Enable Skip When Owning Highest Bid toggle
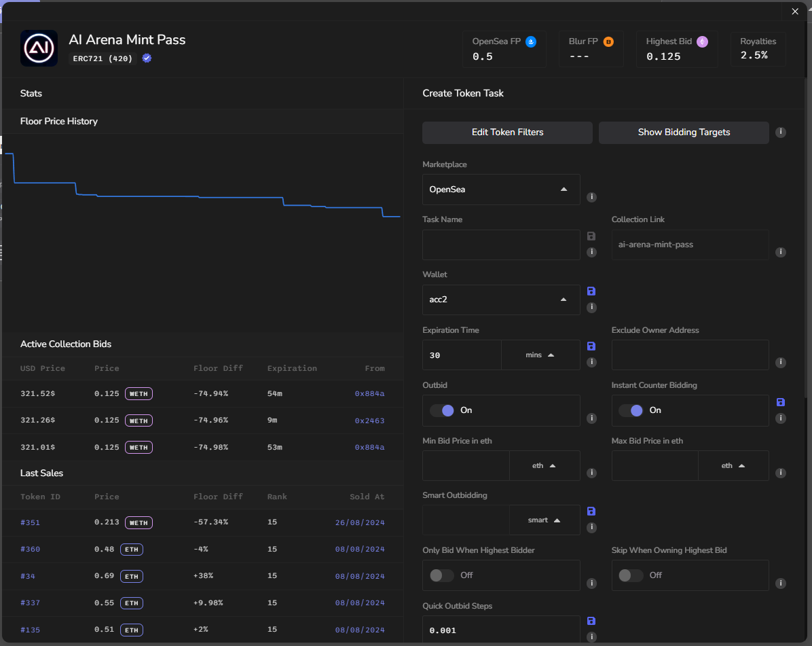The width and height of the screenshot is (812, 646). point(631,575)
